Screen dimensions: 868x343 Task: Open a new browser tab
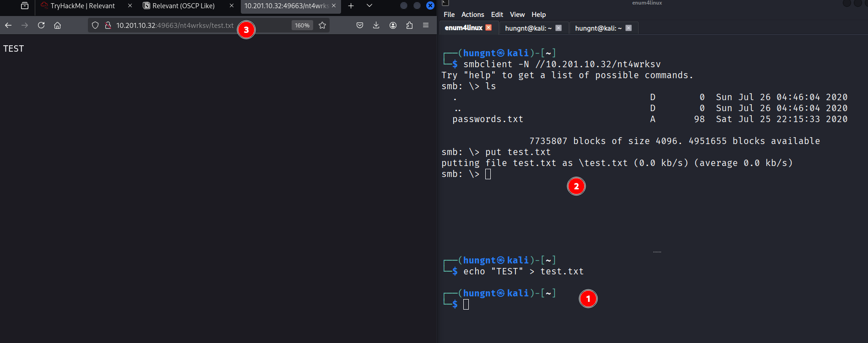pyautogui.click(x=351, y=6)
